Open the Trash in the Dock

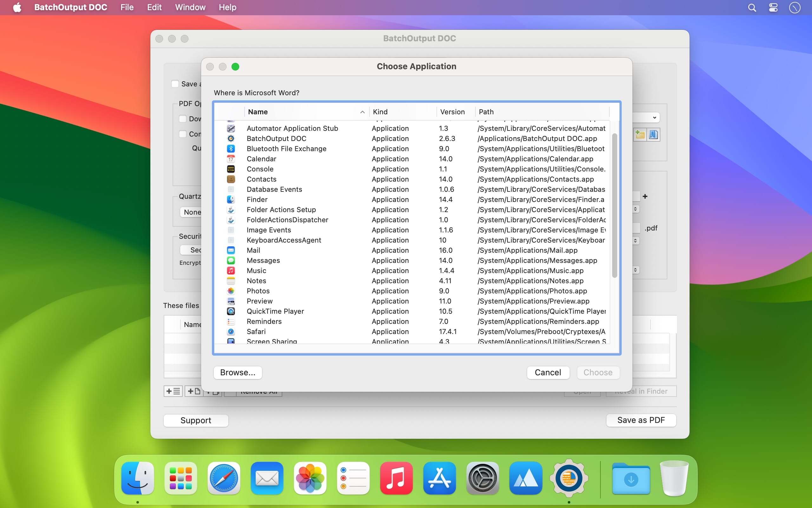(x=674, y=478)
